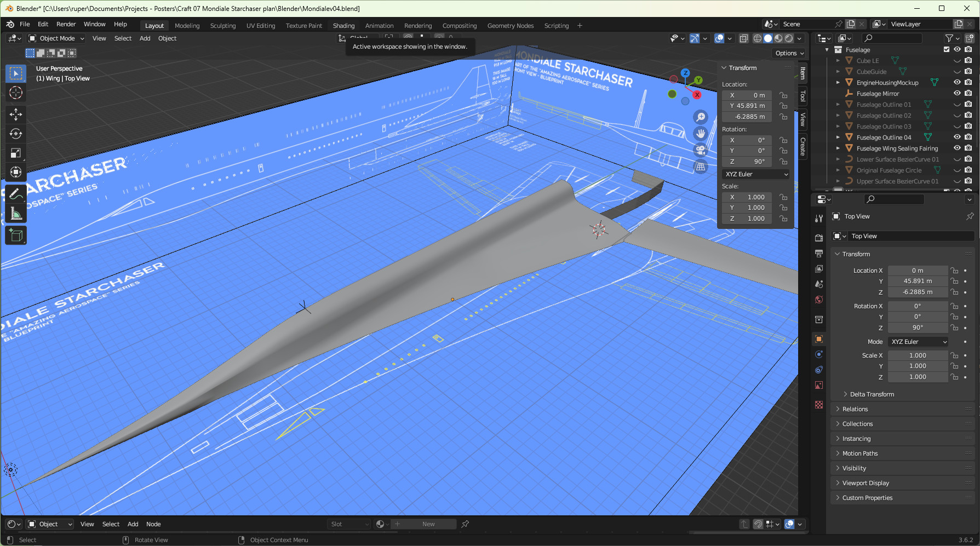Switch to the Geometry Nodes workspace tab
The height and width of the screenshot is (546, 980).
[511, 26]
